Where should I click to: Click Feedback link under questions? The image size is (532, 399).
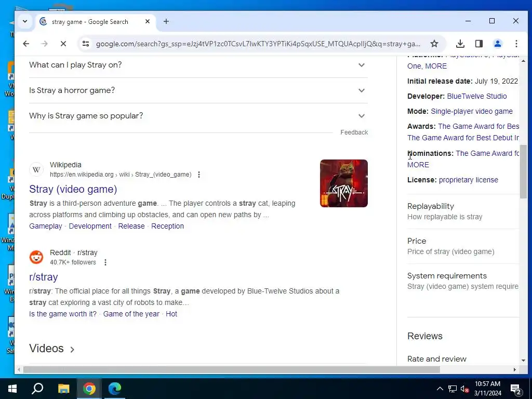pos(354,132)
